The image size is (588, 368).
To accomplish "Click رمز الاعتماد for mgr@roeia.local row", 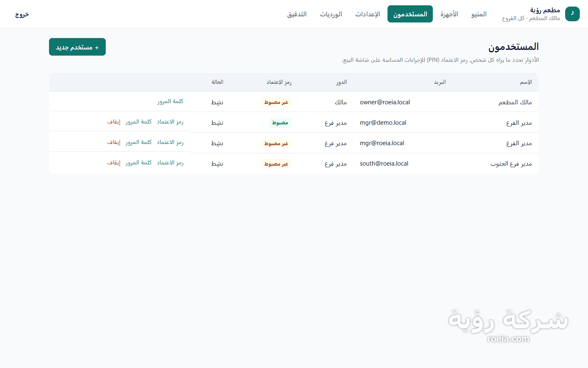I will [170, 142].
